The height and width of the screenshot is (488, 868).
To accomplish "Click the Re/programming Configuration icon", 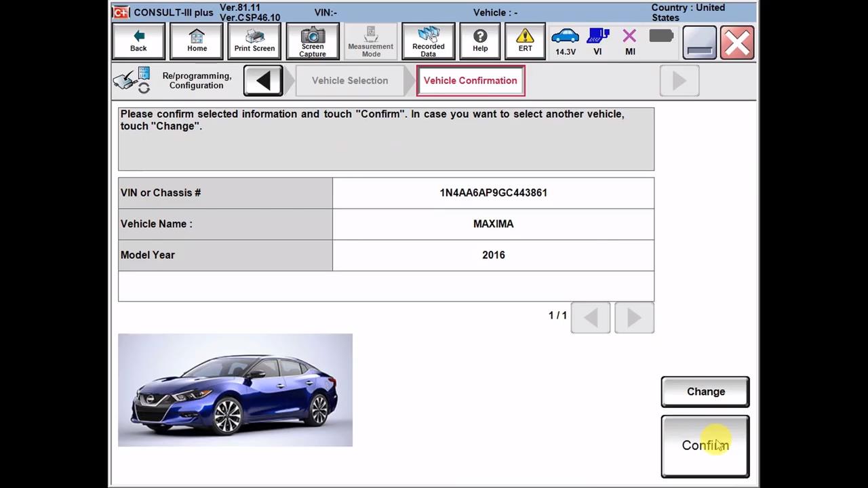I will (x=132, y=80).
